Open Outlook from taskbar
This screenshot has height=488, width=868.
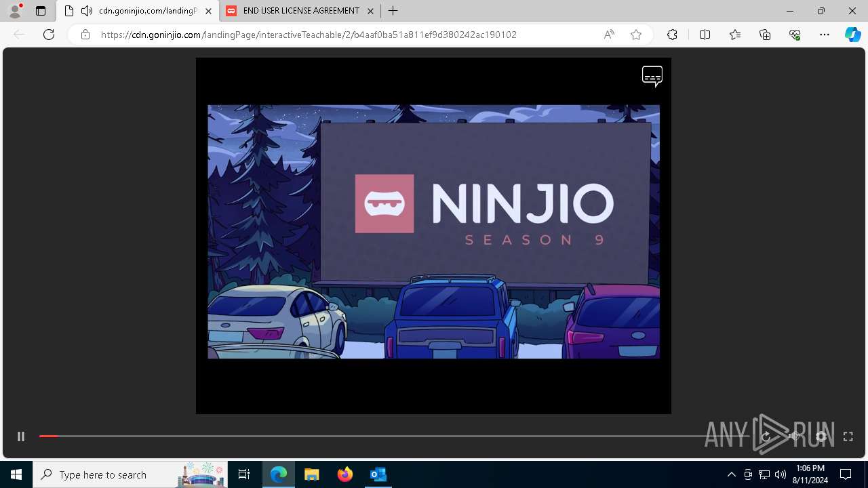click(378, 474)
